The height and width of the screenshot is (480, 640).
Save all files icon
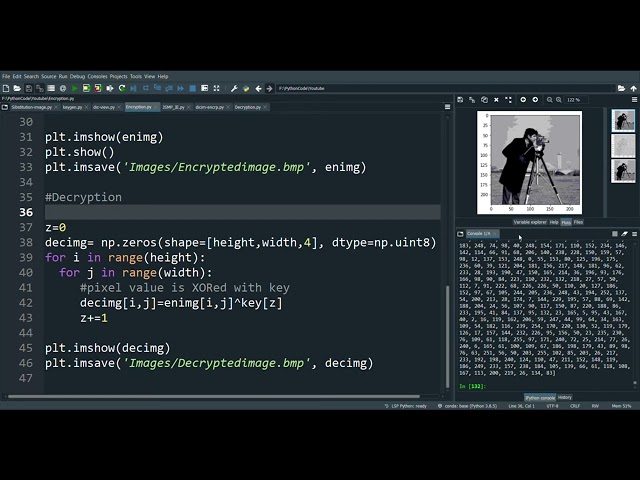[40, 88]
